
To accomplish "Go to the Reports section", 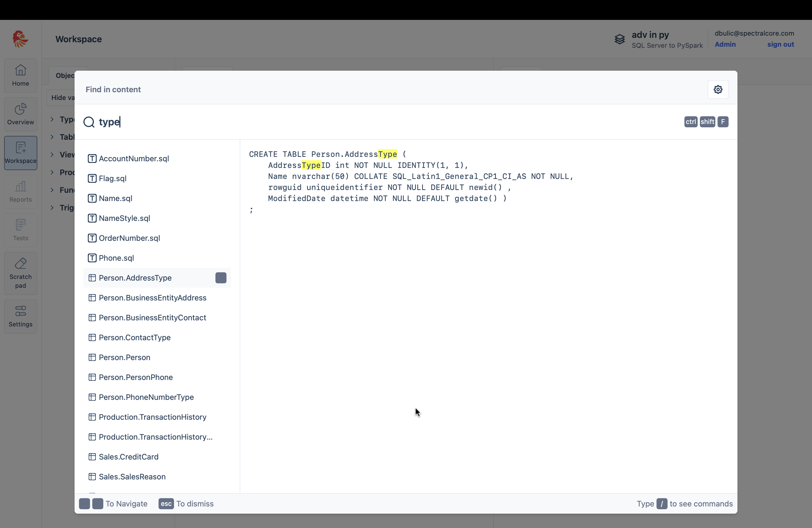I will click(20, 191).
